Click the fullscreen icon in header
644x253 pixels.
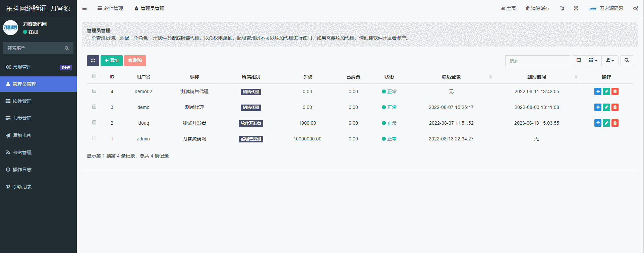[576, 8]
